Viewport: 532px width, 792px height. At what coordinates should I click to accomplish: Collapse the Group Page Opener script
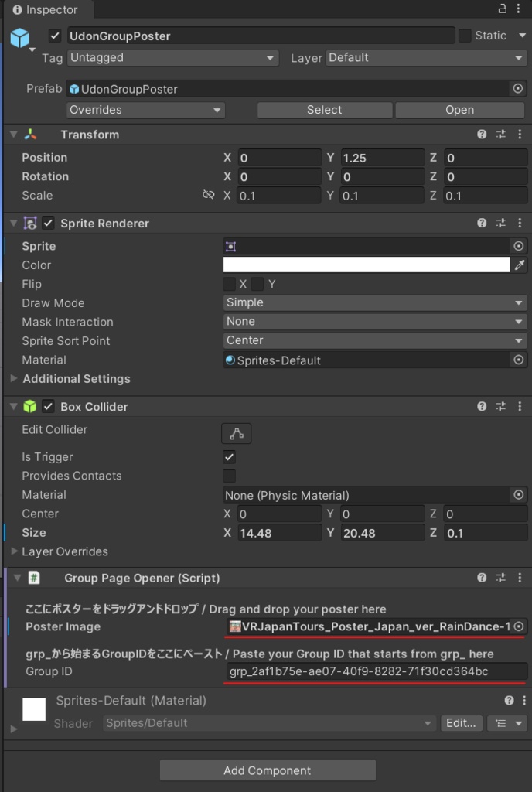coord(17,577)
